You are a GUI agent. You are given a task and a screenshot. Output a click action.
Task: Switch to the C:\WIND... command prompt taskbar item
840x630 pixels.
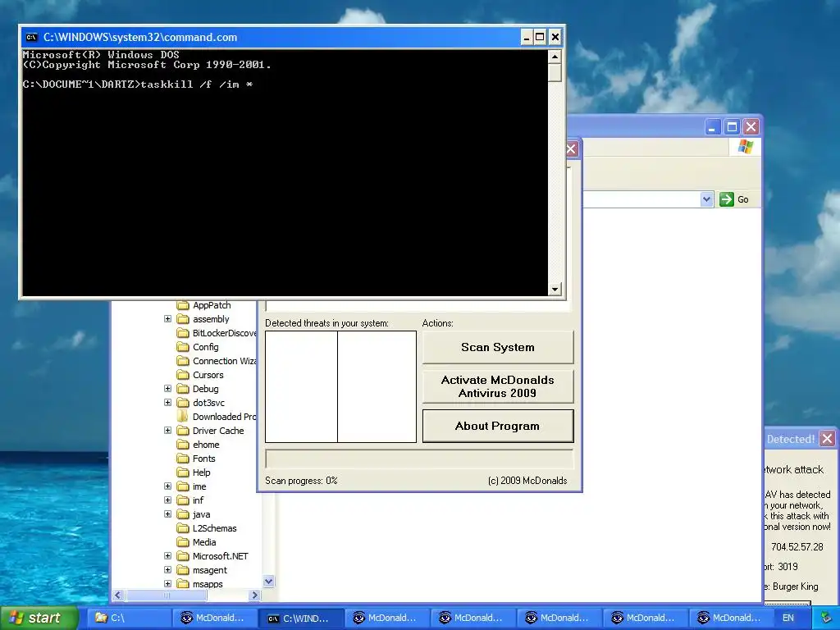300,618
